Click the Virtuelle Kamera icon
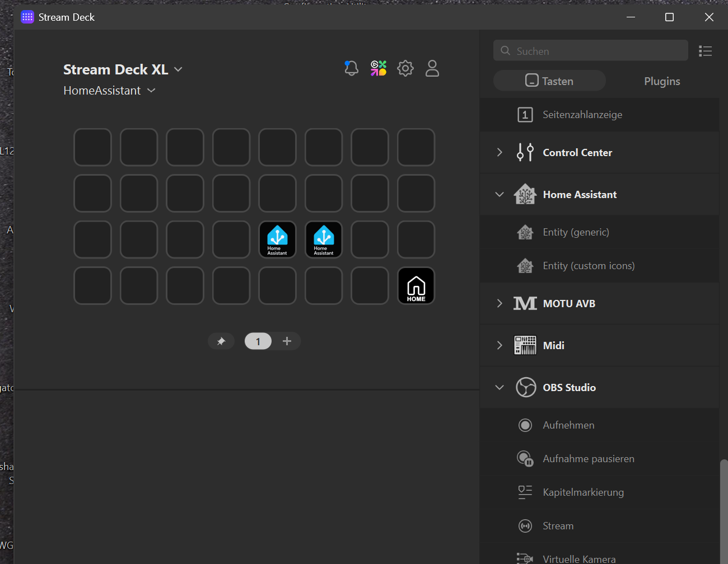Viewport: 728px width, 564px height. click(x=525, y=558)
